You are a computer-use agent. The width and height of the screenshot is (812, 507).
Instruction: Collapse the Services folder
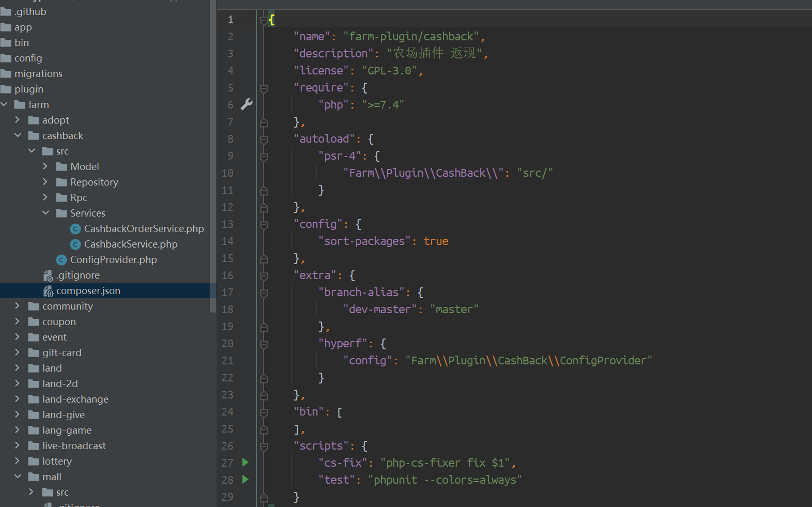click(45, 213)
